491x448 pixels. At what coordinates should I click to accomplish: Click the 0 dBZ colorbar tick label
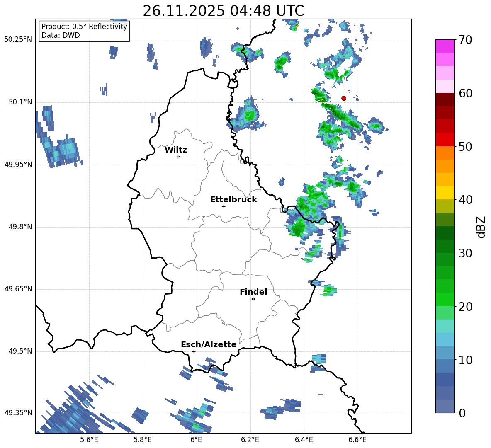pos(462,413)
